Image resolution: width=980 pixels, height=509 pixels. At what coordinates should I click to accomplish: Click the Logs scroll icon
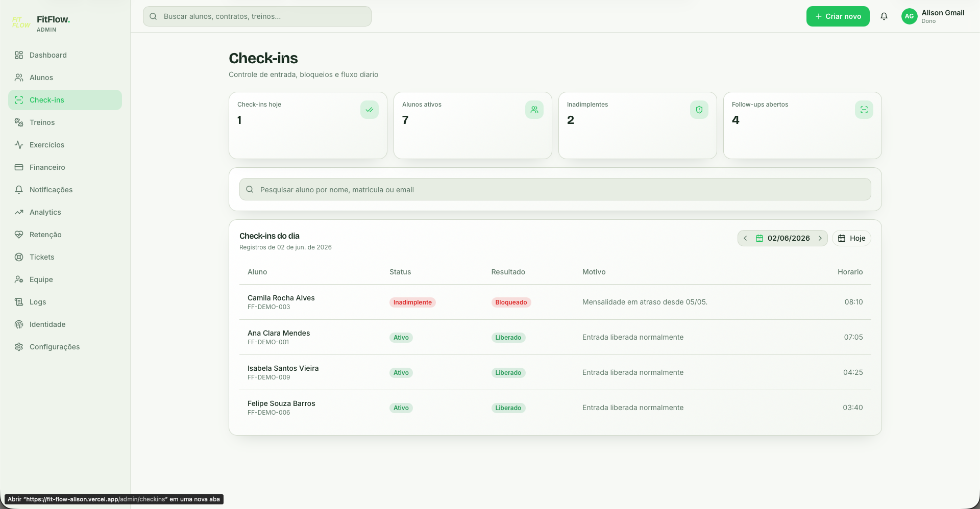click(x=19, y=302)
